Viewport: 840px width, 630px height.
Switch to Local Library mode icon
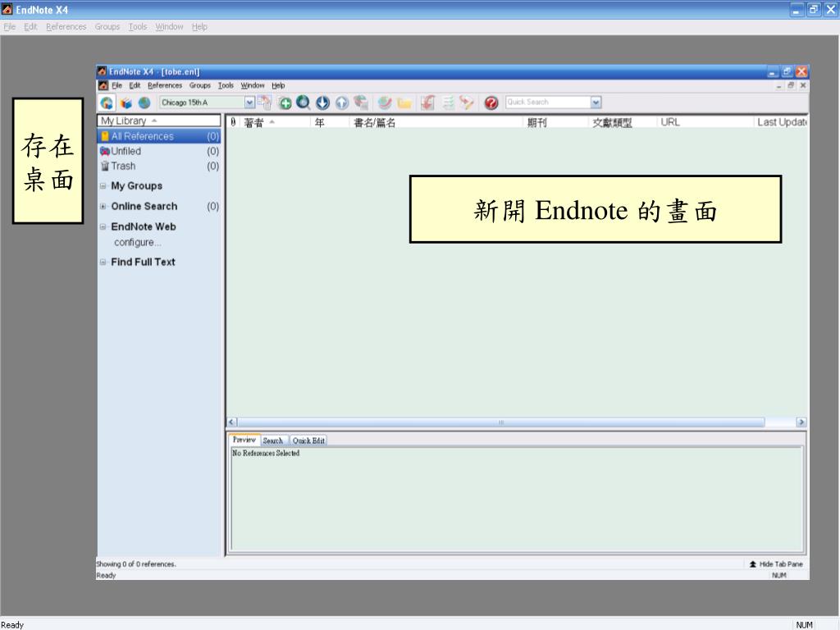pos(126,103)
